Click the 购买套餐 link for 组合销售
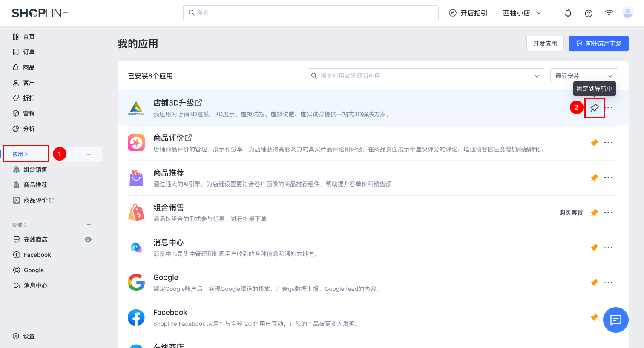 [x=571, y=213]
